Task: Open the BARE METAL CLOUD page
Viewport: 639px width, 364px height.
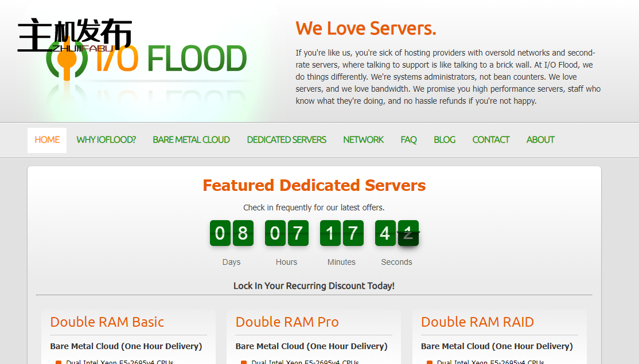Action: (x=191, y=139)
